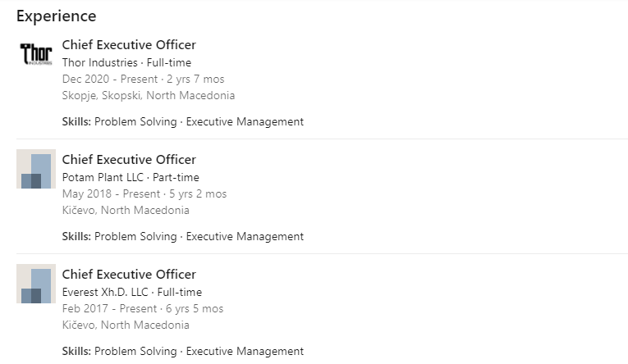
Task: Click the Thor Industries · Full-time company line
Action: (126, 62)
